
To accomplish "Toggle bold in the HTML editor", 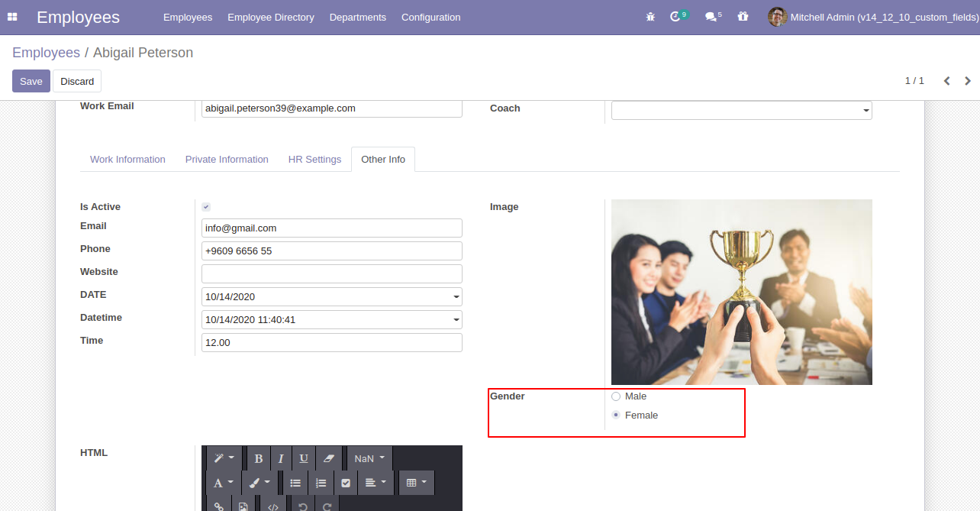I will [x=258, y=458].
